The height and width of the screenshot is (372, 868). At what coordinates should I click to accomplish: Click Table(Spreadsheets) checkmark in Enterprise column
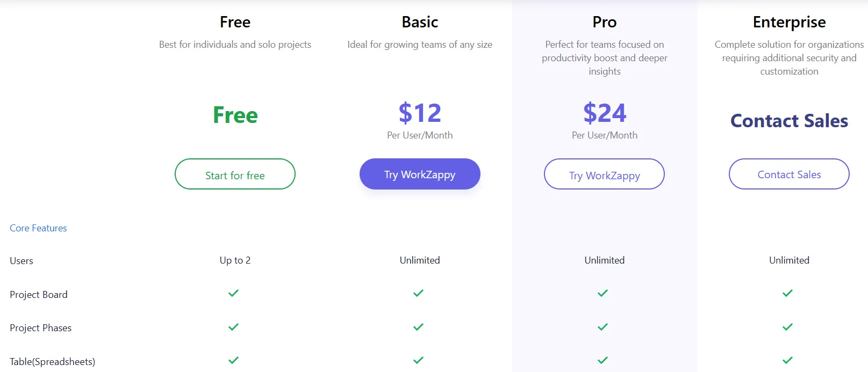pos(787,360)
